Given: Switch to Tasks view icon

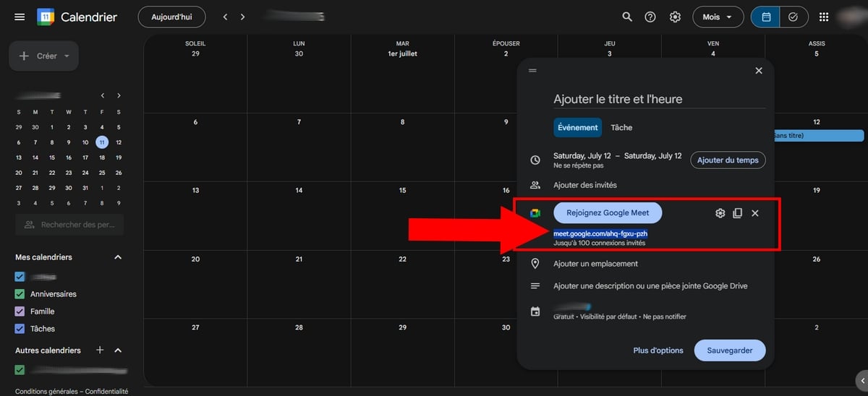Looking at the screenshot, I should tap(793, 17).
